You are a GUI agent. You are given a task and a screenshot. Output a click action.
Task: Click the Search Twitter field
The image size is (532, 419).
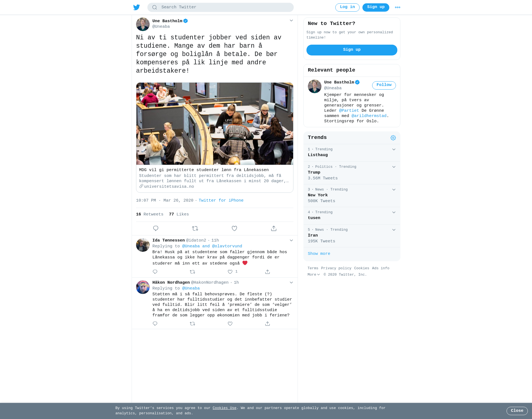tap(221, 7)
